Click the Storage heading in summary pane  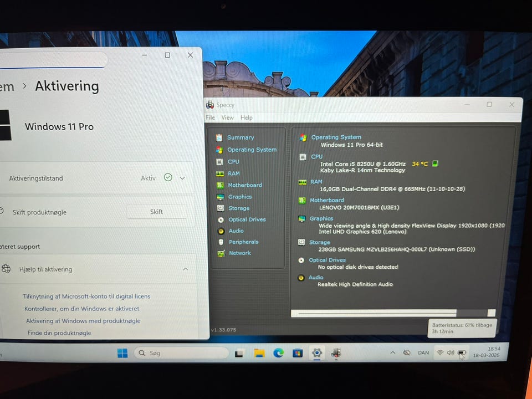coord(319,242)
